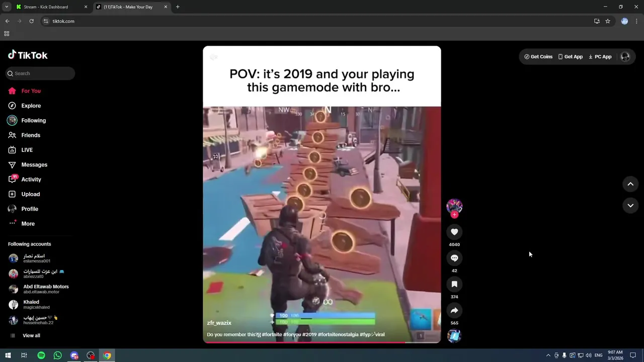
Task: Open the volume control in system tray
Action: coord(588,355)
